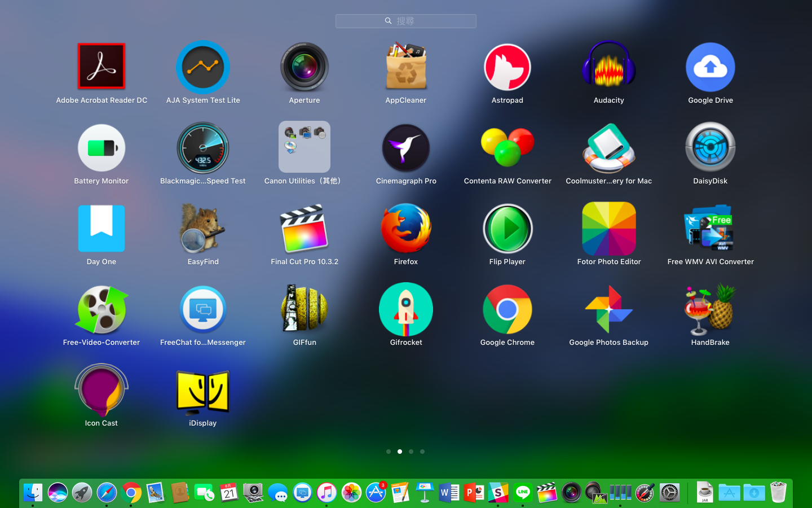Viewport: 812px width, 508px height.
Task: Open Free-Video-Converter
Action: [101, 309]
